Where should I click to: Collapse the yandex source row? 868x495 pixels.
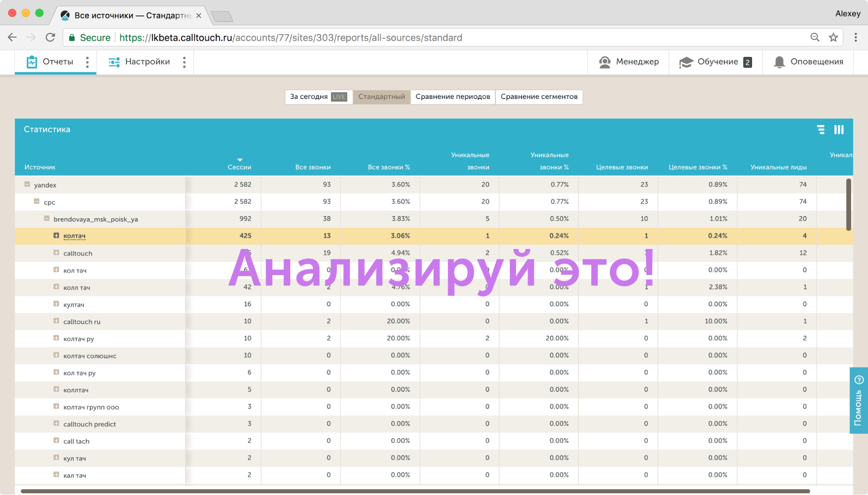click(27, 184)
